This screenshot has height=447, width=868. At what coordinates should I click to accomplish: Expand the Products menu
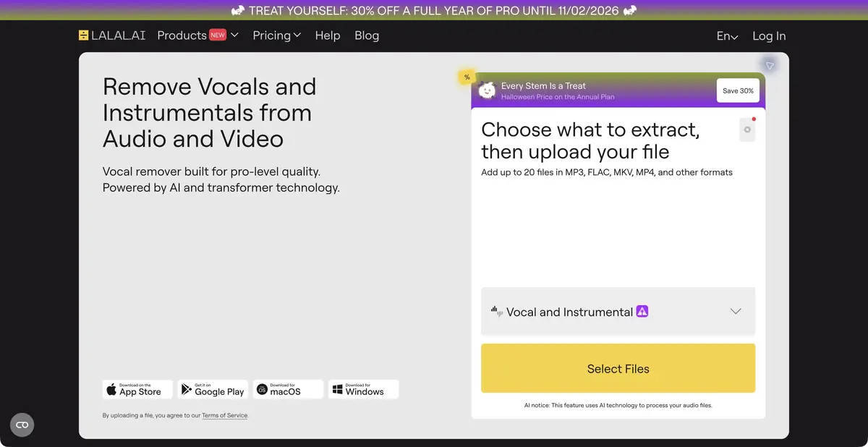point(197,35)
